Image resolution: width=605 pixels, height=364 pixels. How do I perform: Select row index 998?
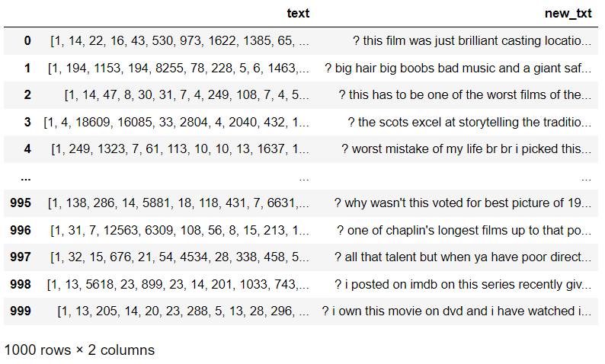coord(21,284)
